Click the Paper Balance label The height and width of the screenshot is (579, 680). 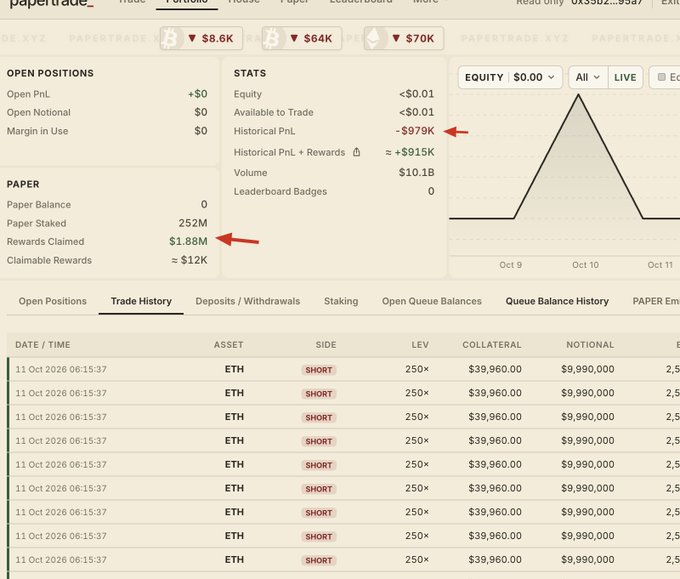pos(39,205)
